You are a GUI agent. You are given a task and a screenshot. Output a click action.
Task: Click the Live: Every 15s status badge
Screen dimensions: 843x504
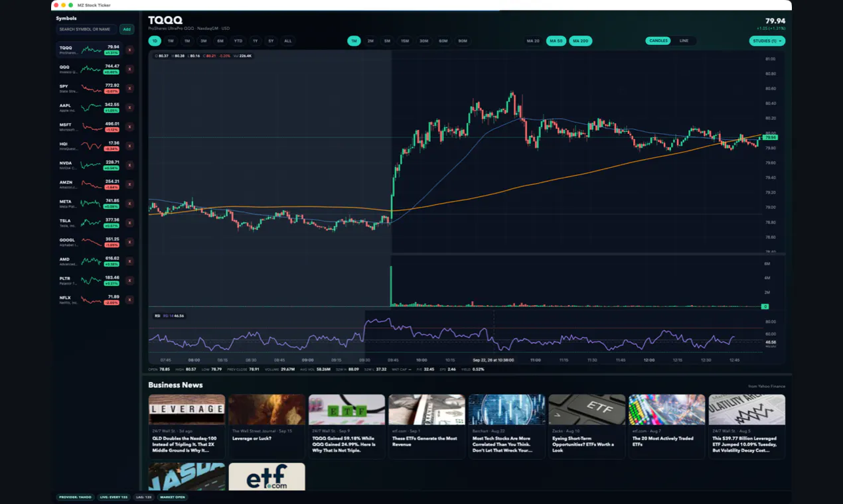tap(115, 497)
